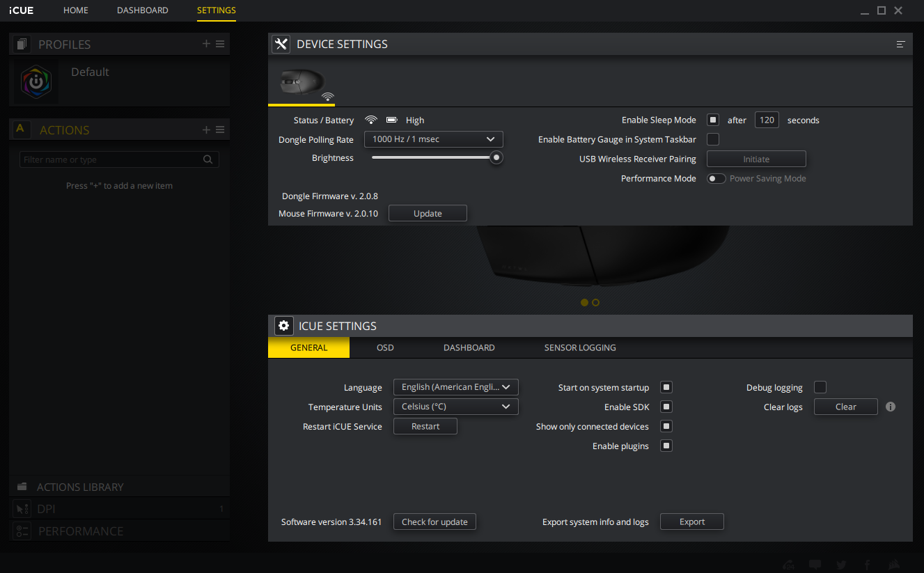Screen dimensions: 924x573
Task: Open the Dongle Polling Rate dropdown
Action: click(x=434, y=139)
